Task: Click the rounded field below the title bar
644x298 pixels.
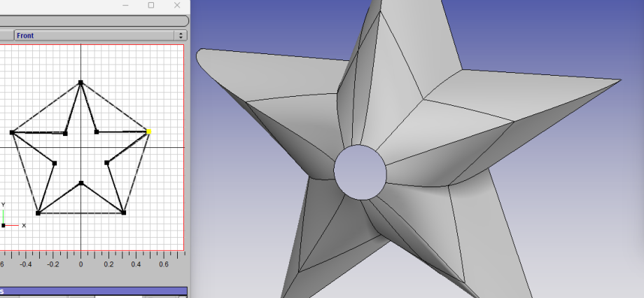Action: (x=94, y=21)
